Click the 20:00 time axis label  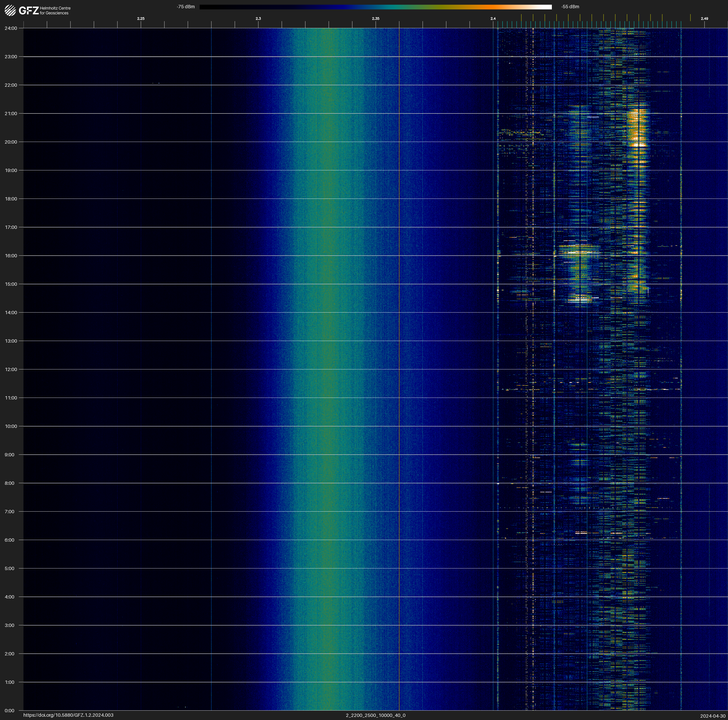point(11,142)
